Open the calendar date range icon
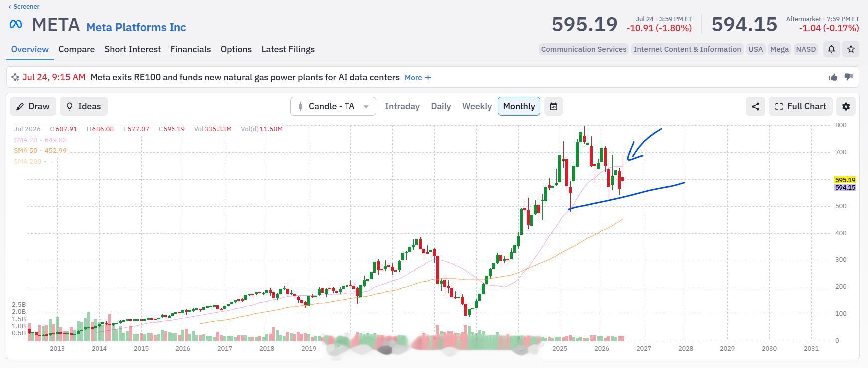868x368 pixels. point(553,106)
